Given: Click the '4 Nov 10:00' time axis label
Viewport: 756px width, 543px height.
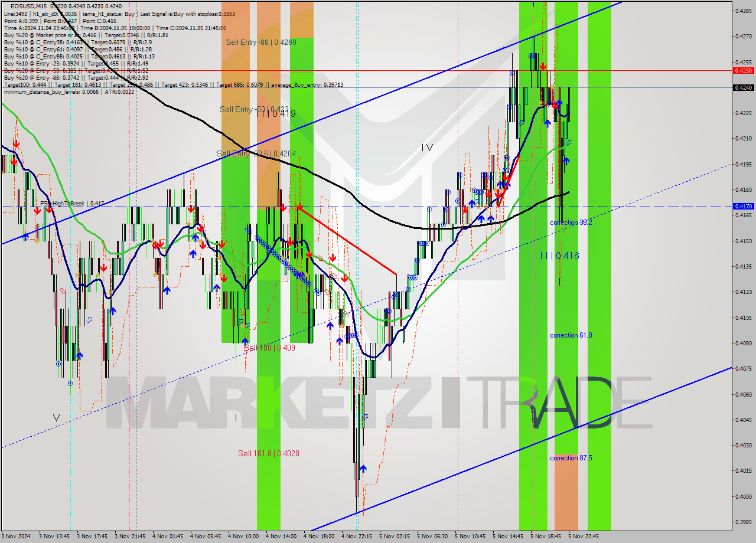Looking at the screenshot, I should [x=243, y=537].
